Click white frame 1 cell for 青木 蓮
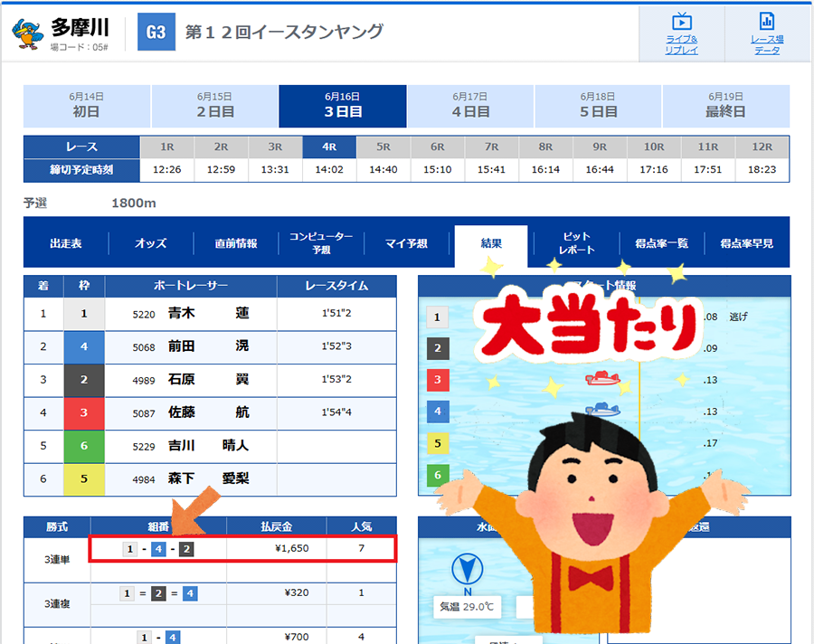The width and height of the screenshot is (814, 644). (84, 314)
